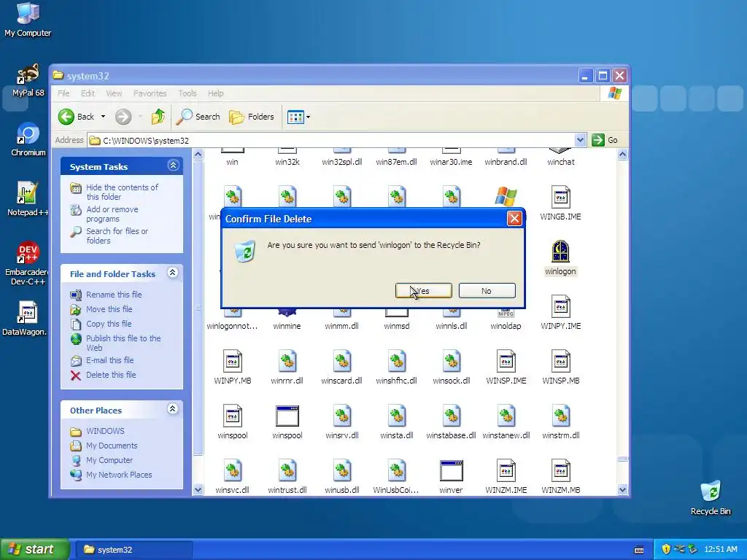Open My Documents from Other Places
This screenshot has width=747, height=560.
pos(112,446)
